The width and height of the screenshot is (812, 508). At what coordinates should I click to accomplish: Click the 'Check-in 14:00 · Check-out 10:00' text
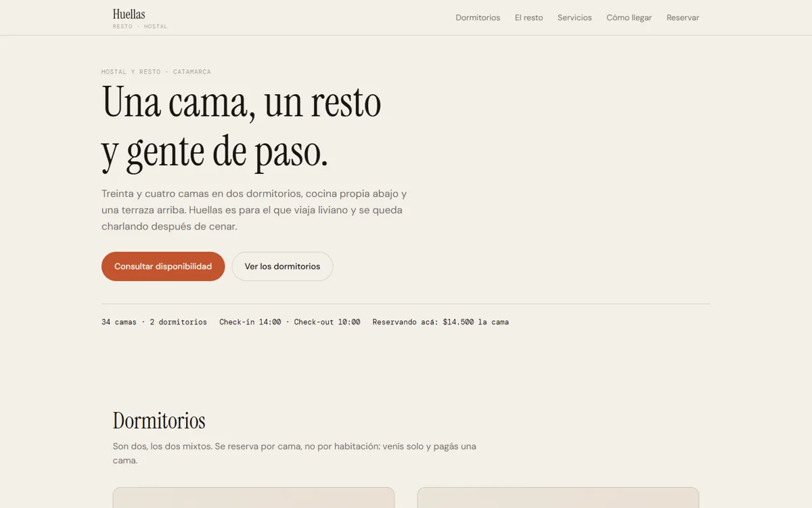click(x=290, y=322)
